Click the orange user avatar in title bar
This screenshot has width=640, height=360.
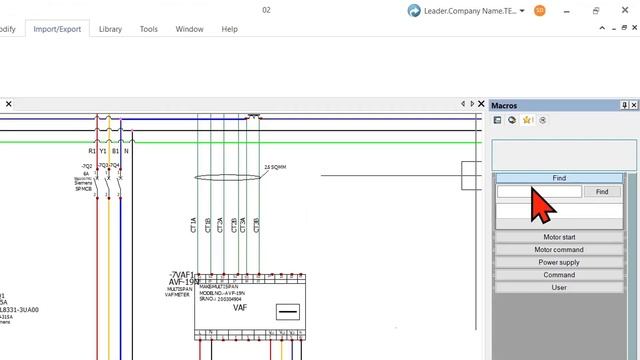pos(540,11)
